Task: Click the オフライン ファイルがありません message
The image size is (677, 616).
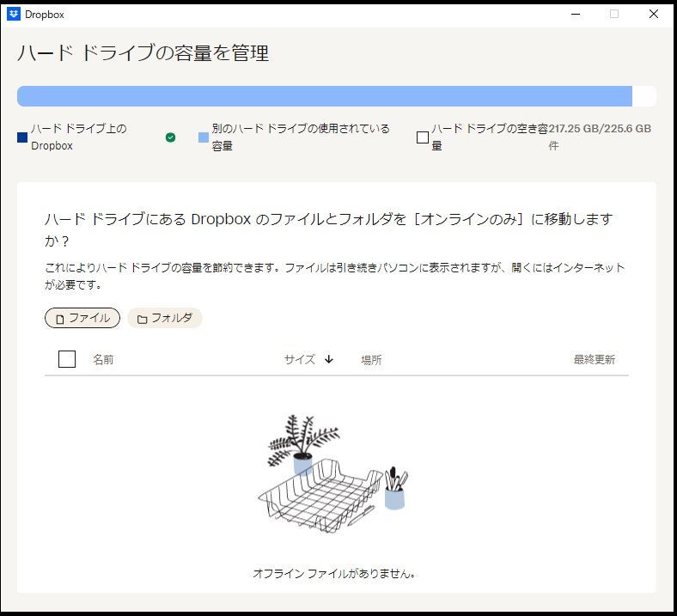Action: 334,573
